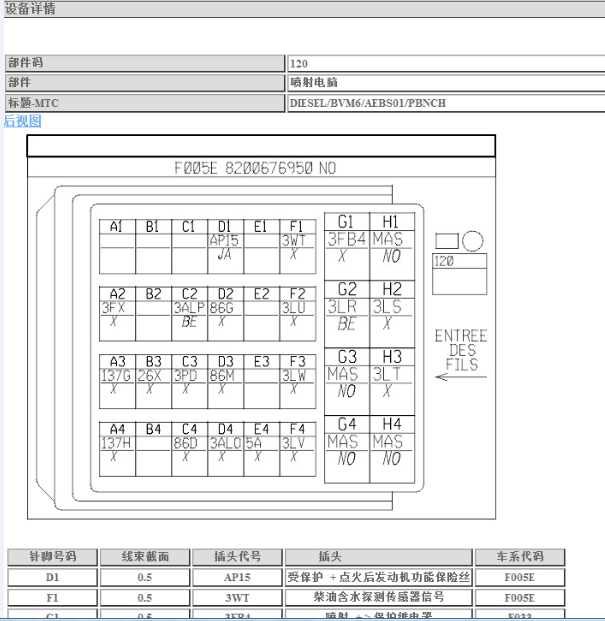Click wire code 3ALO under pin D4
Image resolution: width=605 pixels, height=621 pixels.
pyautogui.click(x=225, y=443)
